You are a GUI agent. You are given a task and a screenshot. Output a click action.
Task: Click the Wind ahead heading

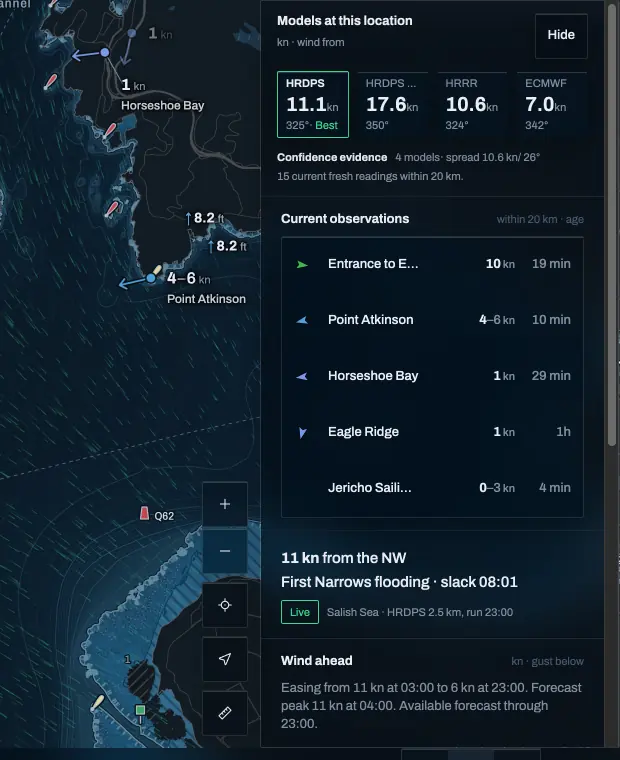coord(317,661)
